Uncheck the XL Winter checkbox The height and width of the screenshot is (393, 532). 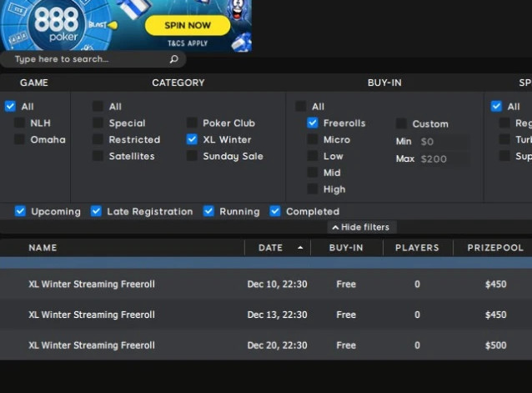[x=192, y=139]
